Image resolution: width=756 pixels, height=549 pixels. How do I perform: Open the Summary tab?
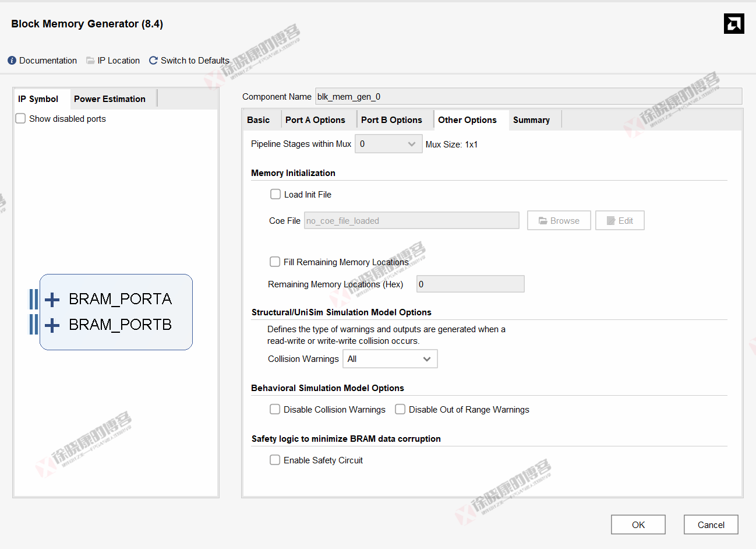(531, 119)
